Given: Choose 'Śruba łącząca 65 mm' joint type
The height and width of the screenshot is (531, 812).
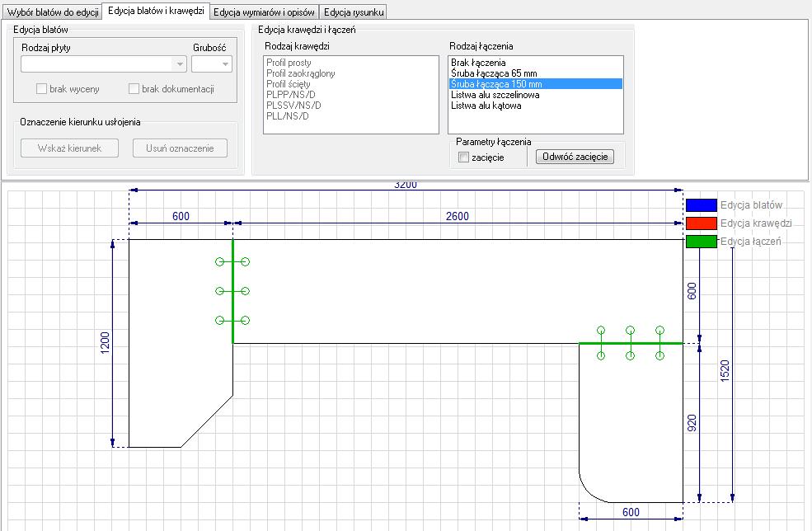Looking at the screenshot, I should 536,73.
